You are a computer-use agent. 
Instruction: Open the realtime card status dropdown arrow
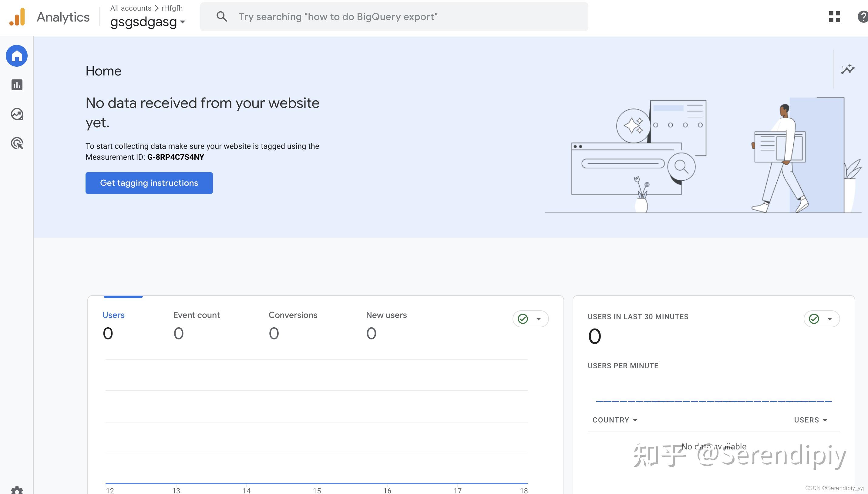point(830,319)
